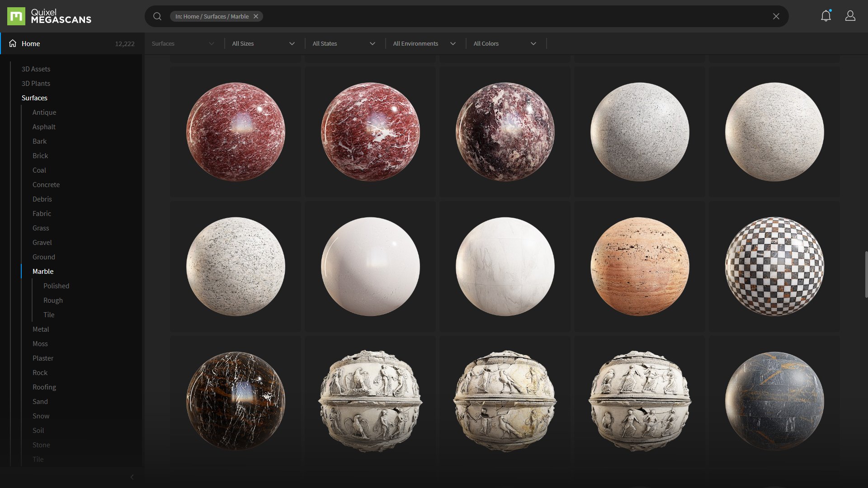This screenshot has width=868, height=488.
Task: Select the checkered marble tile thumbnail
Action: [x=774, y=267]
